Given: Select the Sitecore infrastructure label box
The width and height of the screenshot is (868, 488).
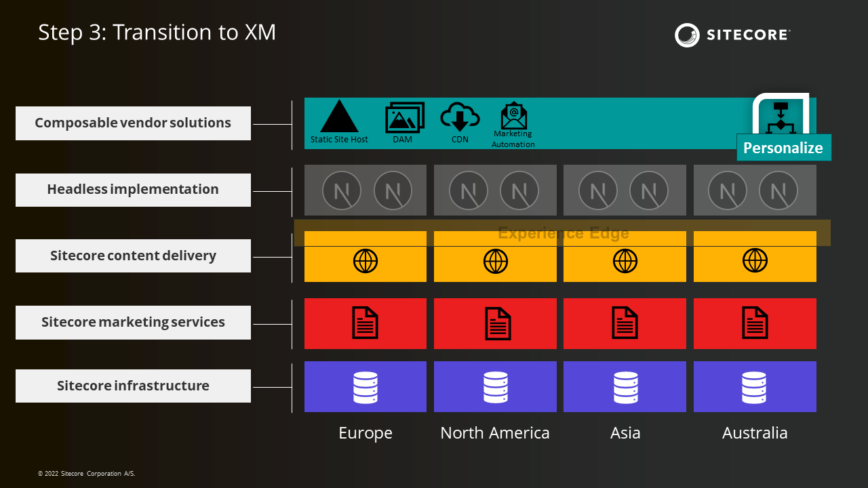Looking at the screenshot, I should point(133,386).
